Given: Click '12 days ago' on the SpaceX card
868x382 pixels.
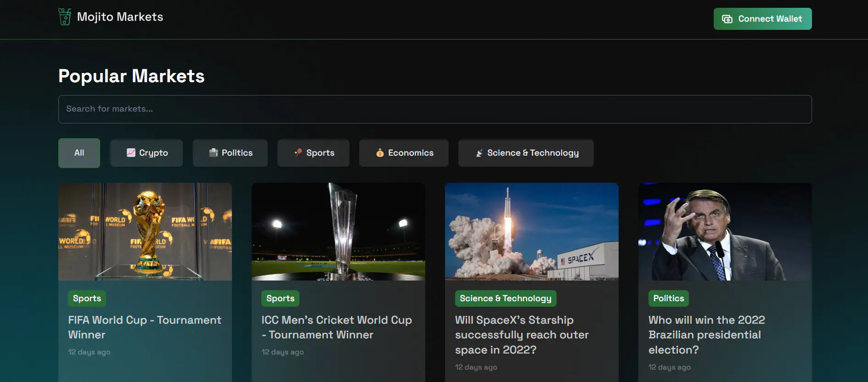Looking at the screenshot, I should (476, 367).
